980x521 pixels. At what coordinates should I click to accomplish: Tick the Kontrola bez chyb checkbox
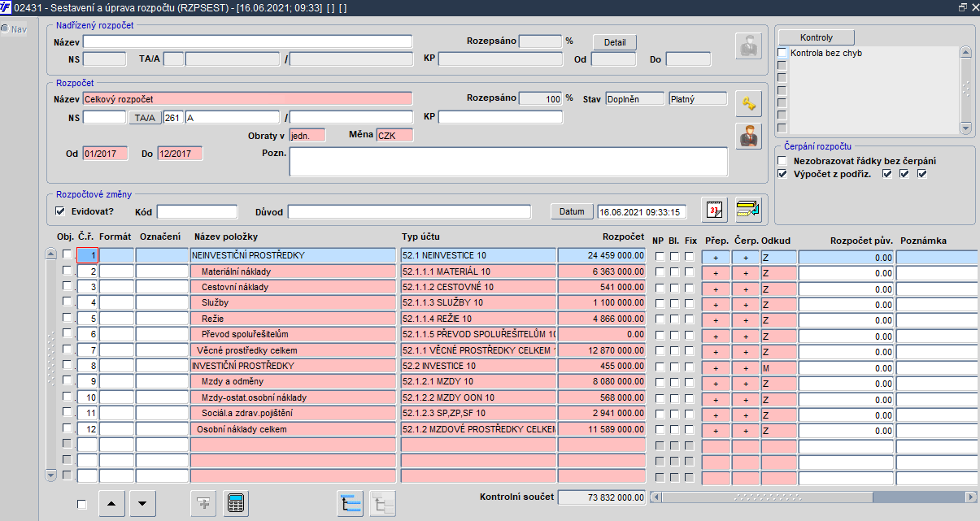pos(782,53)
